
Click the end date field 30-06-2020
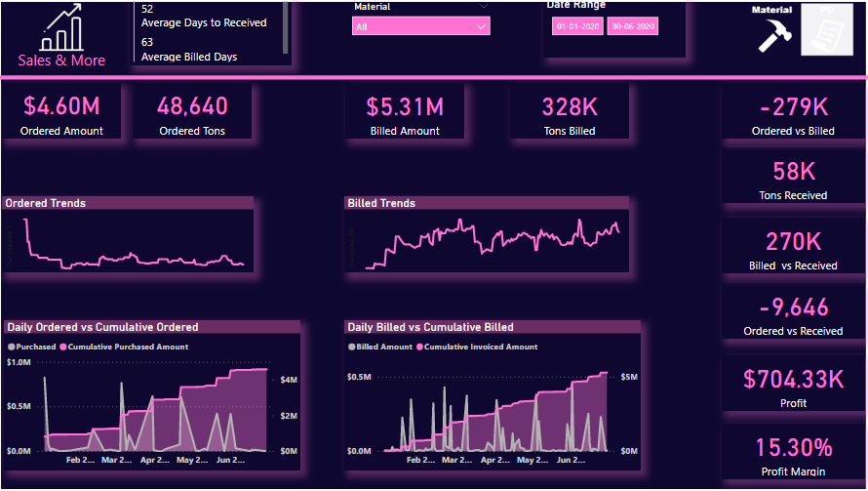coord(632,27)
